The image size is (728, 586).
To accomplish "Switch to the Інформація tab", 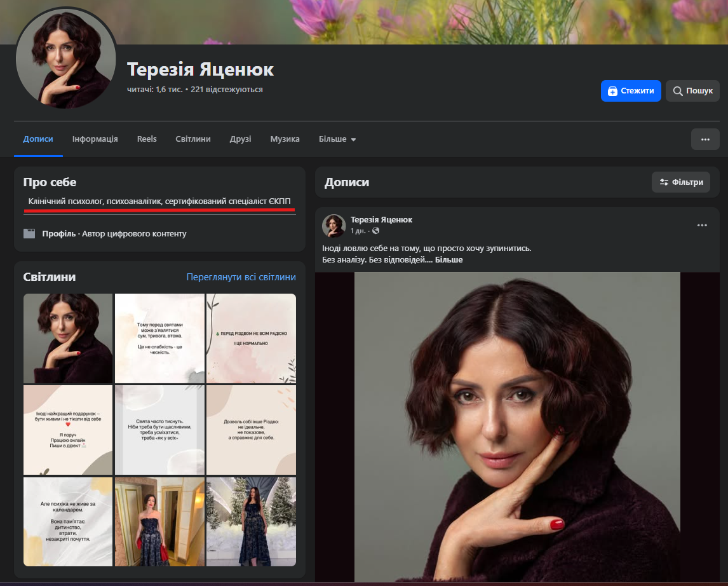I will (95, 139).
